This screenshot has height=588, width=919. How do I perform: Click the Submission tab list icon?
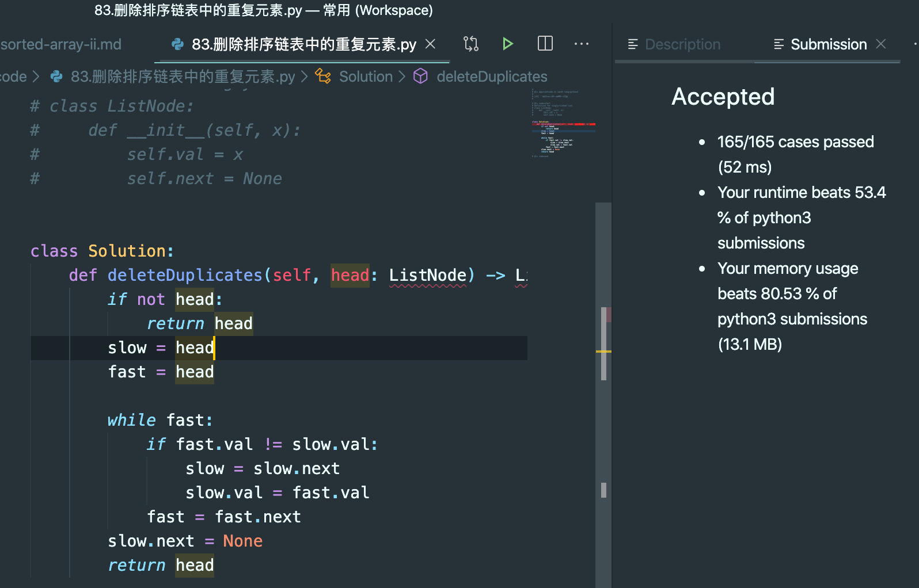click(x=779, y=44)
